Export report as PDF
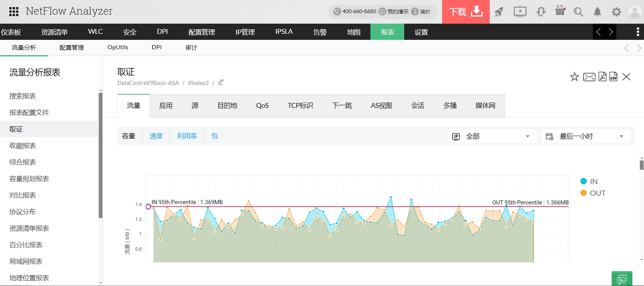 point(602,77)
